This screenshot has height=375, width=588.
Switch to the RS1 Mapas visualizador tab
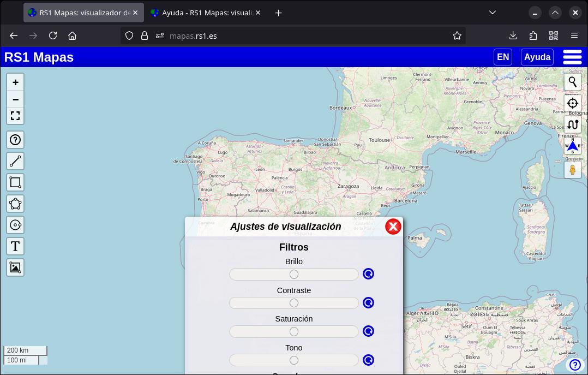pos(83,13)
